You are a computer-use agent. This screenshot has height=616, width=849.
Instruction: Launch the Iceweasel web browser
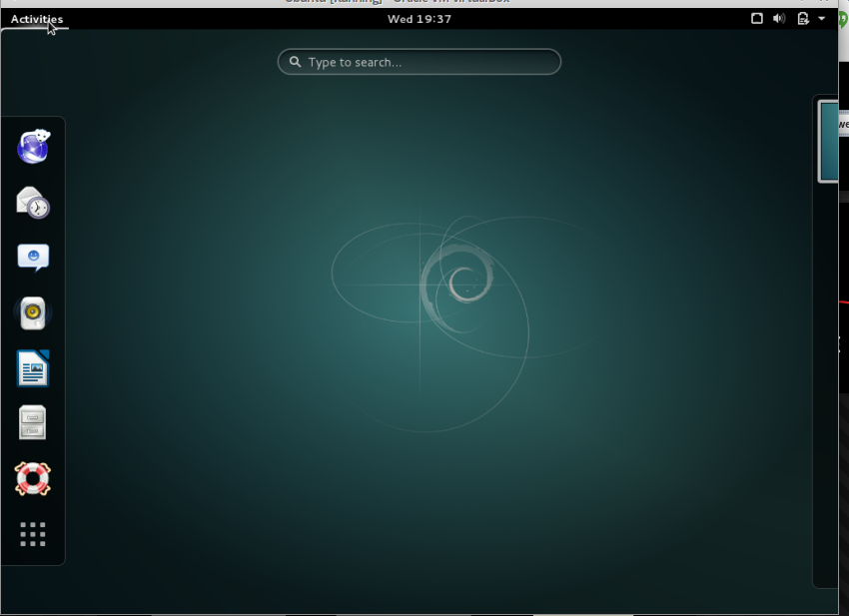click(33, 147)
